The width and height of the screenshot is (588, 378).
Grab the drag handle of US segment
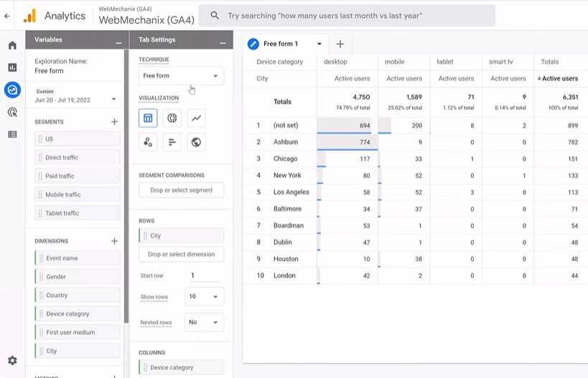tap(40, 139)
